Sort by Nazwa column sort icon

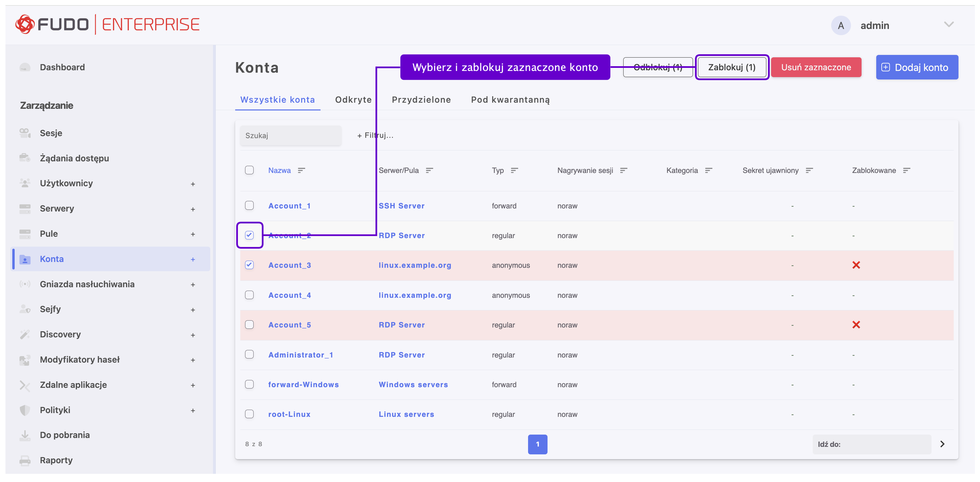tap(301, 170)
